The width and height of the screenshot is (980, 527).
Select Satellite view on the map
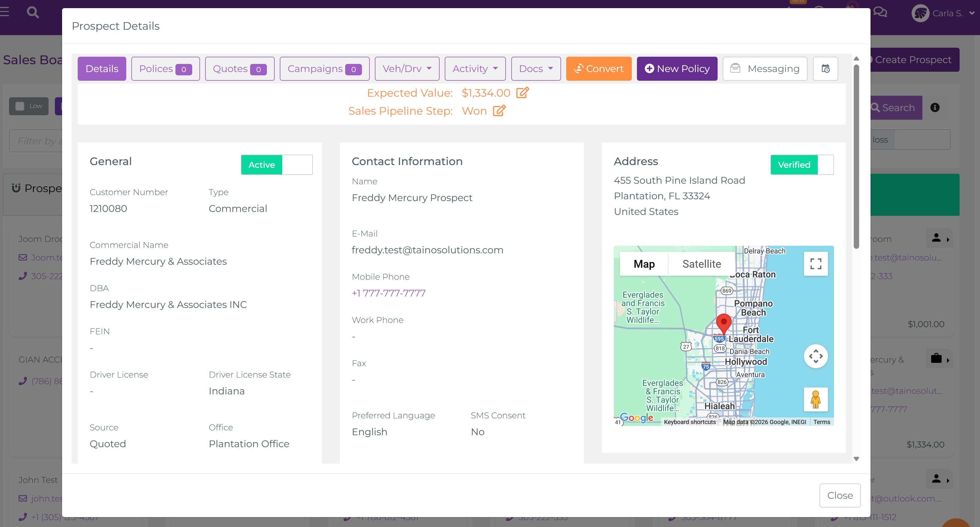tap(701, 263)
